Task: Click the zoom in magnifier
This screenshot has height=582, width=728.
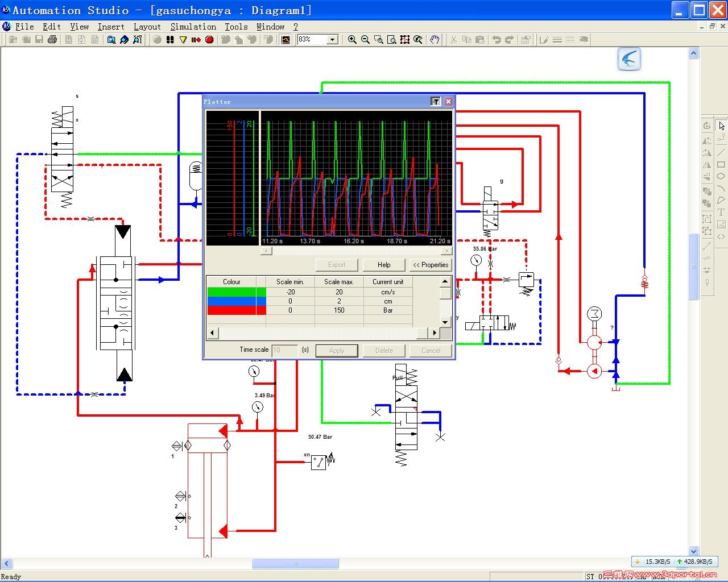Action: (x=352, y=40)
